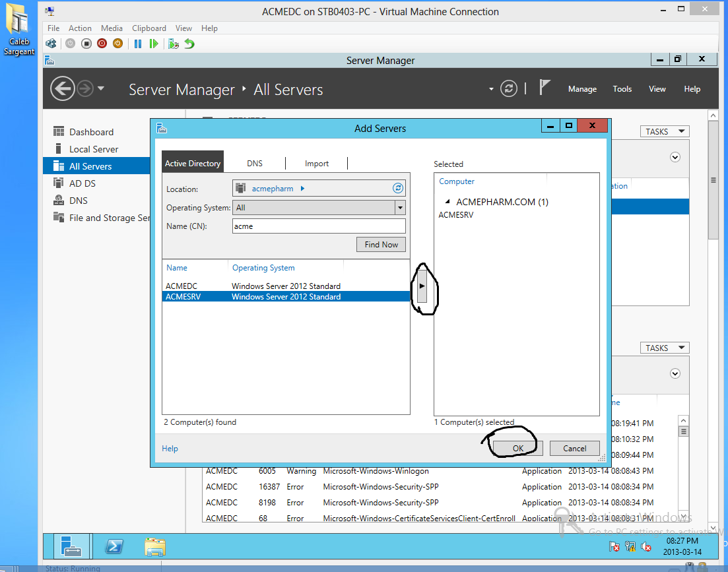Click Ctrl+Alt+Del icon in VM toolbar
This screenshot has width=728, height=572.
[51, 44]
